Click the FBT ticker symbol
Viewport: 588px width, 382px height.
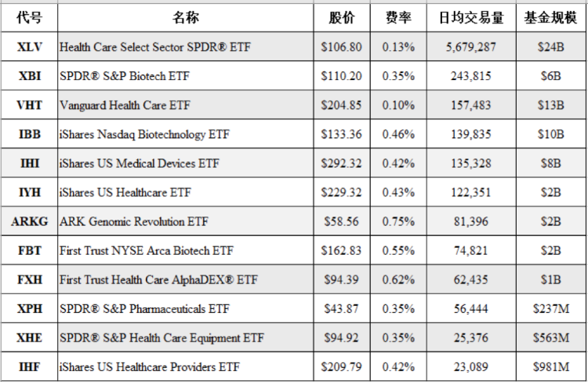point(30,251)
